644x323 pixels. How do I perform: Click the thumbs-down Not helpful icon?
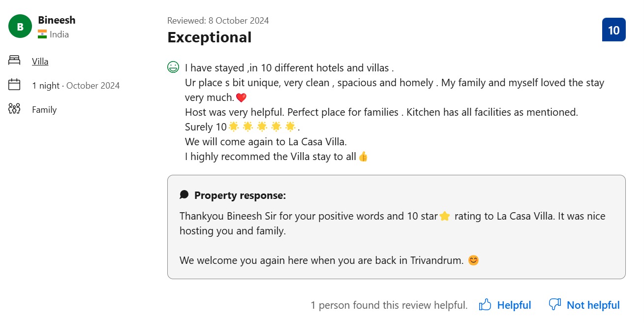555,305
